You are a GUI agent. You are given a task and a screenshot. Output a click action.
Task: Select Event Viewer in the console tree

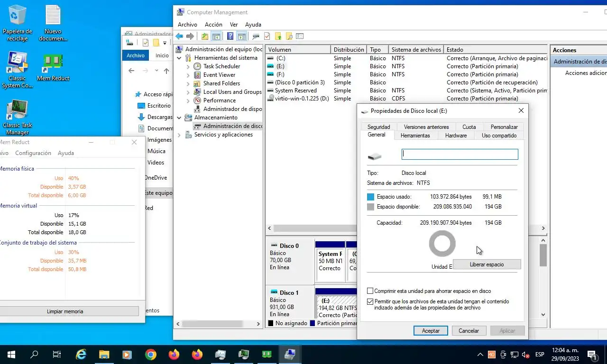click(x=219, y=75)
